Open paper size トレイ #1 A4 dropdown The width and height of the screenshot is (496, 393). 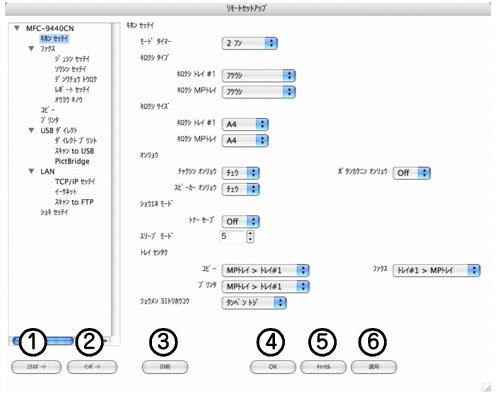[x=245, y=124]
